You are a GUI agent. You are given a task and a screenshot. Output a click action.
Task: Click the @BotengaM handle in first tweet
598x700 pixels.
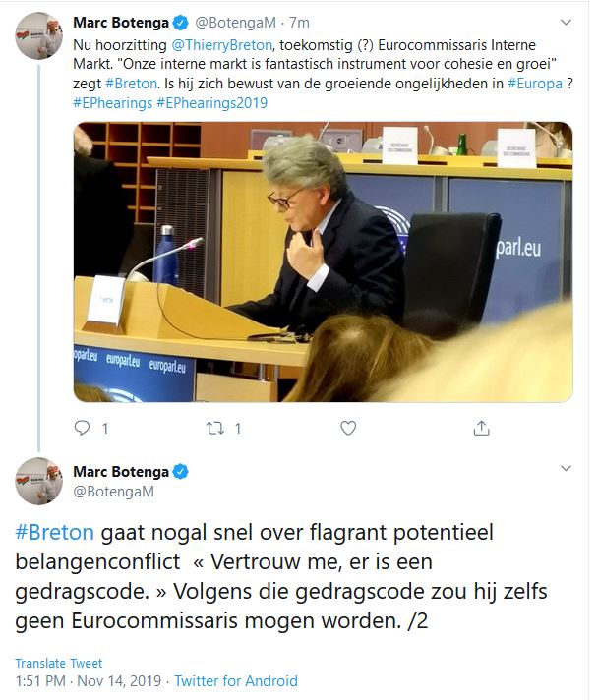[x=235, y=23]
